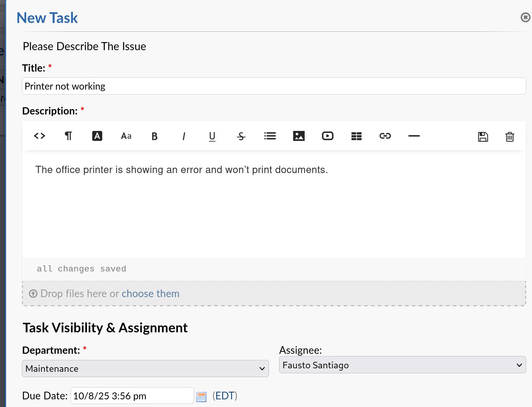
Task: Click the 'Task Visibility & Assignment' heading
Action: point(105,328)
